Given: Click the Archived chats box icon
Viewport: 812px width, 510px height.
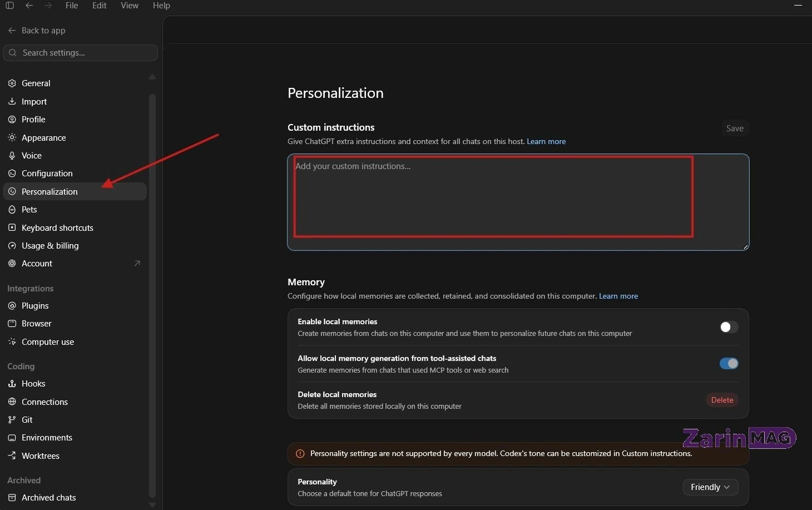Looking at the screenshot, I should [12, 498].
